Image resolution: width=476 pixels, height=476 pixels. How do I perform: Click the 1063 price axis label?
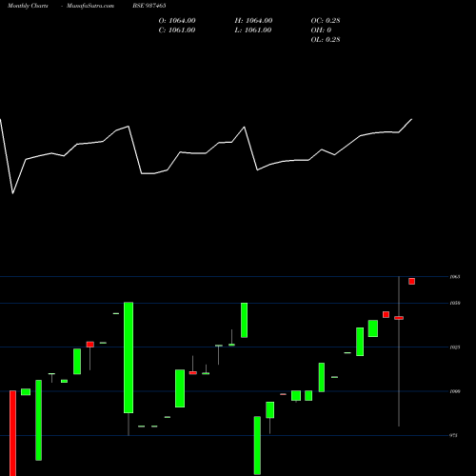[x=455, y=277]
